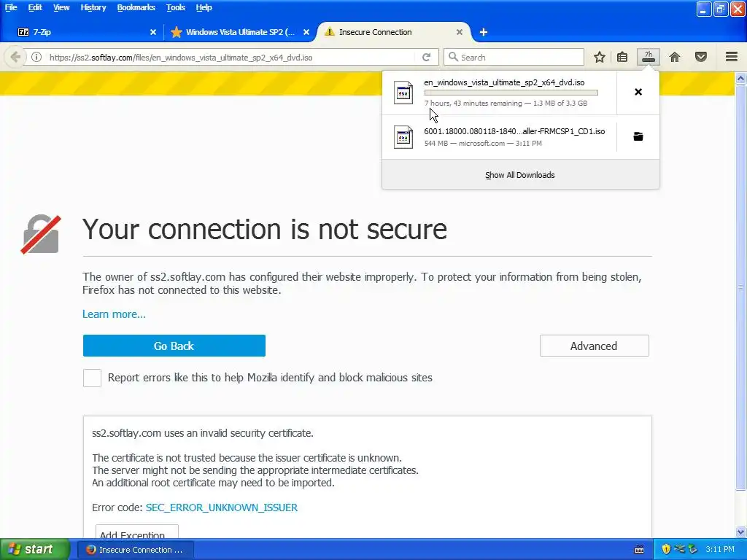Open the Help menu
The height and width of the screenshot is (560, 747).
click(204, 7)
